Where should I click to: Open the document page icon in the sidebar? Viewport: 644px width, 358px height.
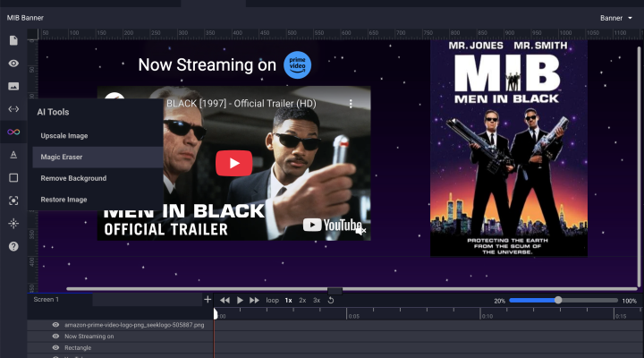(x=13, y=40)
